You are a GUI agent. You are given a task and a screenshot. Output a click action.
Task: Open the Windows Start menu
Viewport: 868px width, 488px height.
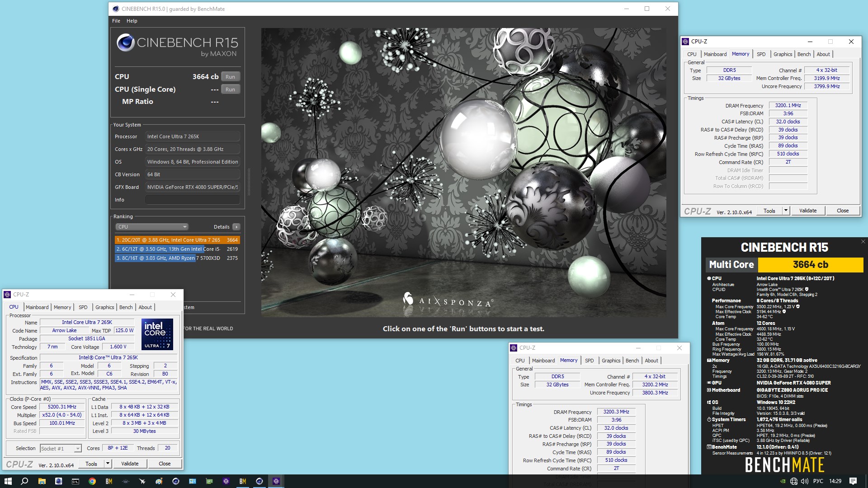click(x=8, y=481)
